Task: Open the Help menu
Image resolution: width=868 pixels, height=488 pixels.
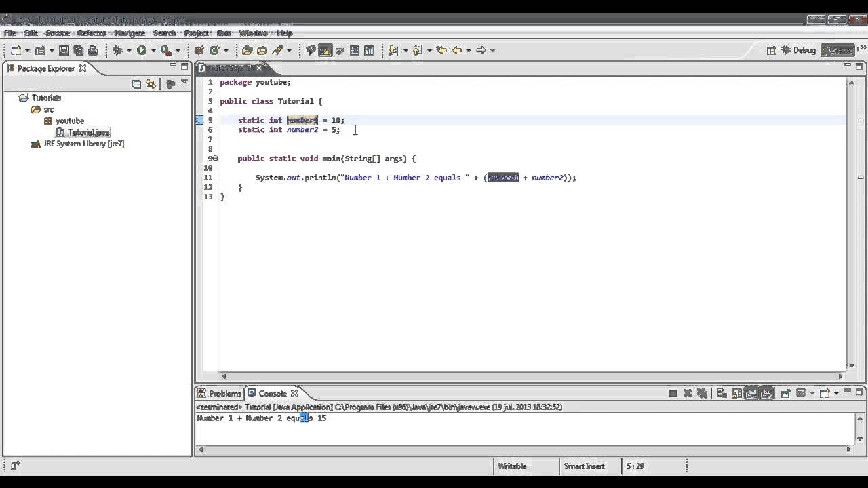Action: [x=284, y=33]
